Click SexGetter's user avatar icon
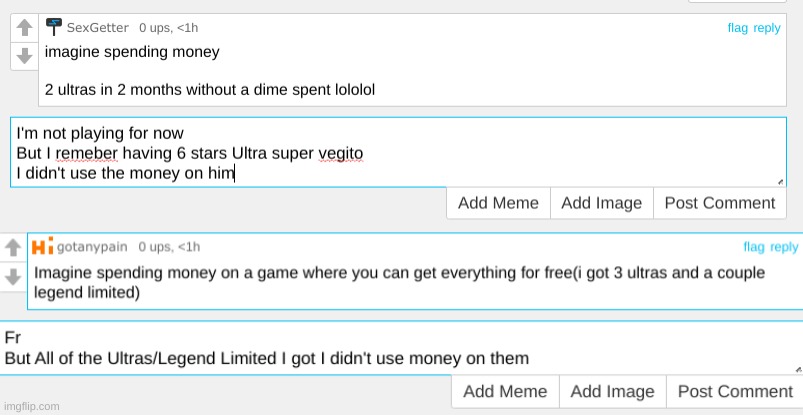This screenshot has height=415, width=803. tap(54, 27)
